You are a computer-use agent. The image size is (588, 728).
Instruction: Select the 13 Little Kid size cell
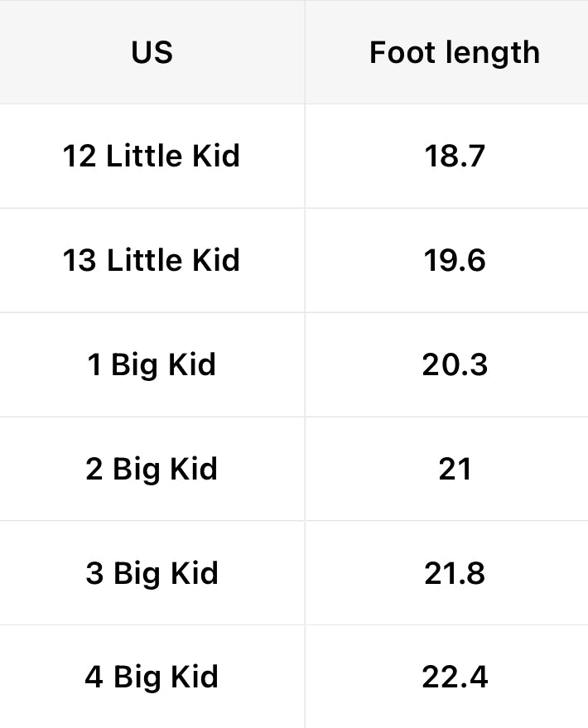click(152, 260)
